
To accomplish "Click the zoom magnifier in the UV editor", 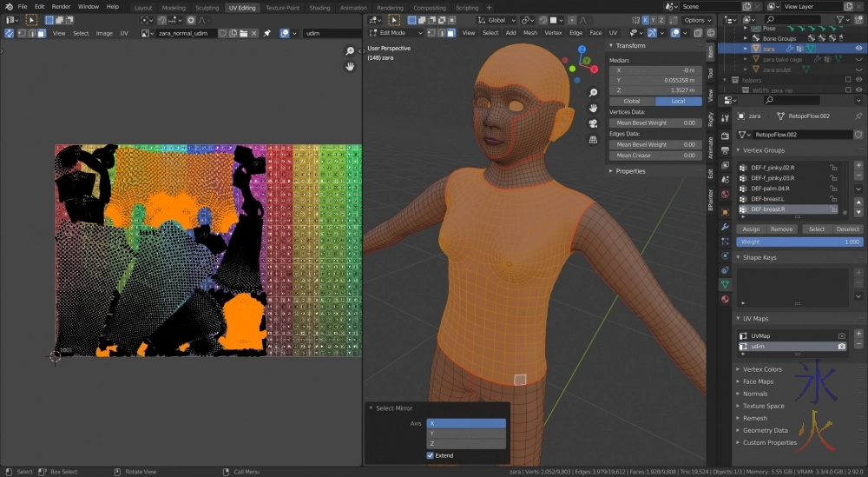I will pyautogui.click(x=350, y=51).
